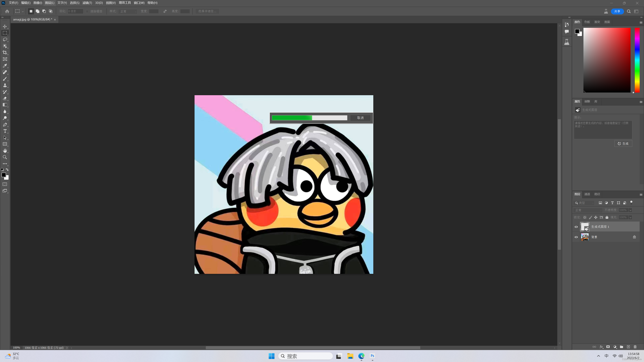Open the layer blend mode 正常 dropdown
Viewport: 644px width, 362px height.
point(587,210)
